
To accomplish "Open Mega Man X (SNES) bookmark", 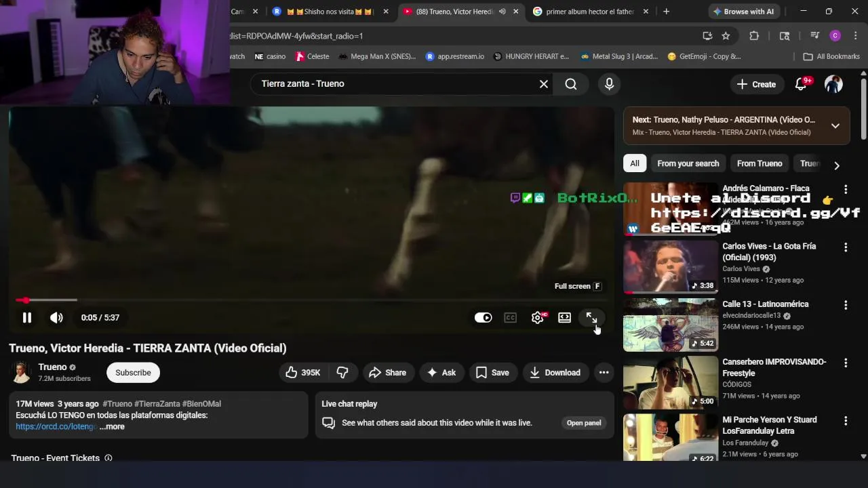I will pos(376,56).
